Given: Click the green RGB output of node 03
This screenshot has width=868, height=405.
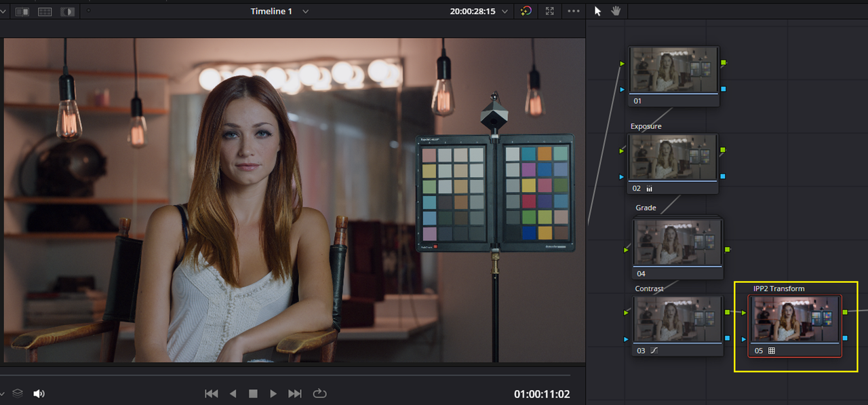Looking at the screenshot, I should 728,312.
